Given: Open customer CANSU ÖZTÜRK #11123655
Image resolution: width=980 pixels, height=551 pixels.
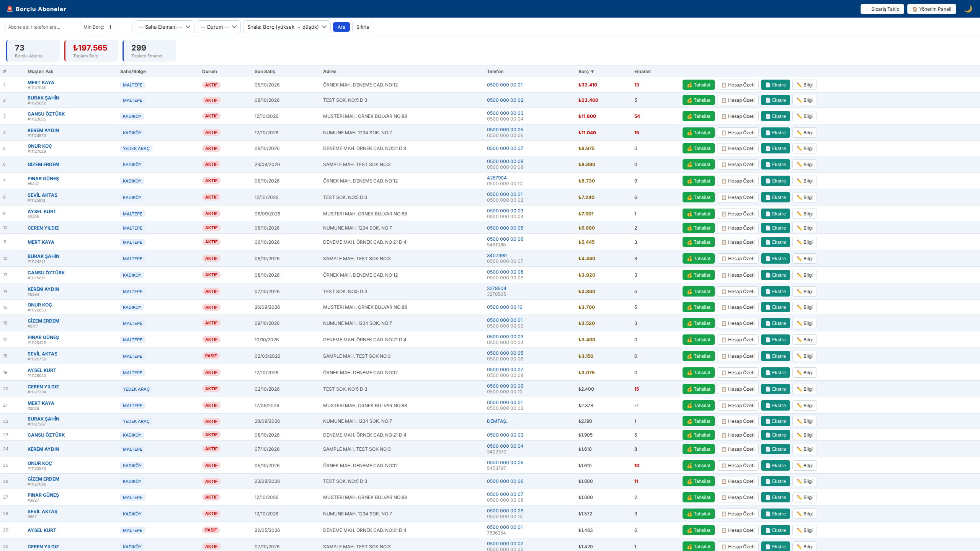Looking at the screenshot, I should coord(46,114).
